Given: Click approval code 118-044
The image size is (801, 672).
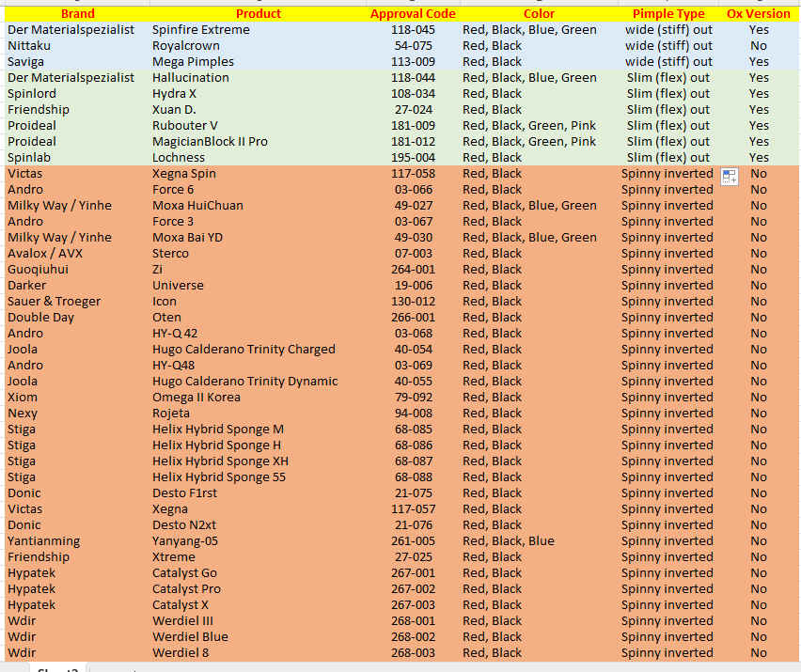Looking at the screenshot, I should click(x=413, y=78).
